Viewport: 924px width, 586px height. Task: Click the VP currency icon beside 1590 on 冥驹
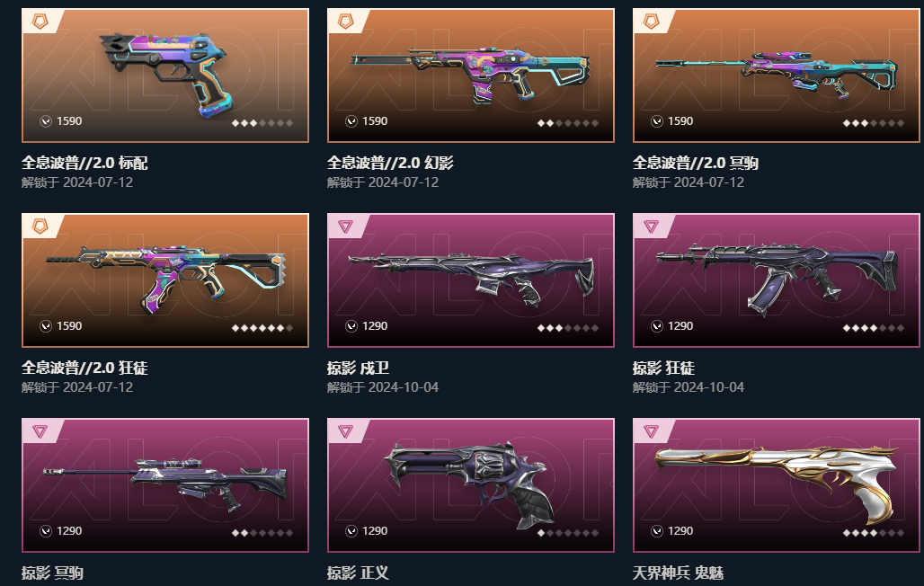pyautogui.click(x=656, y=121)
